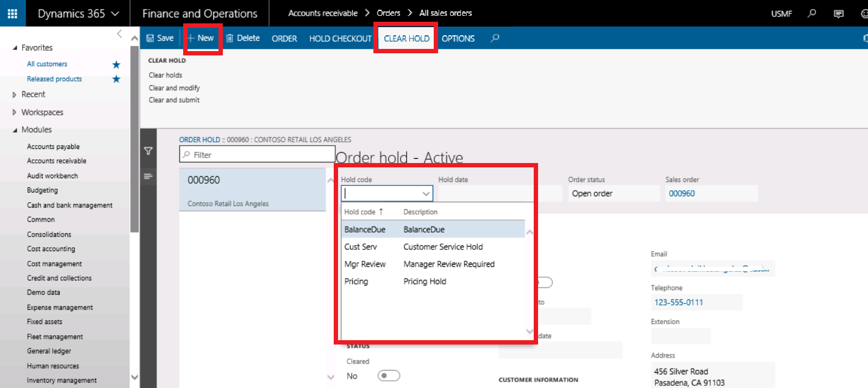Open All sales orders breadcrumb
This screenshot has height=388, width=868.
coord(446,13)
